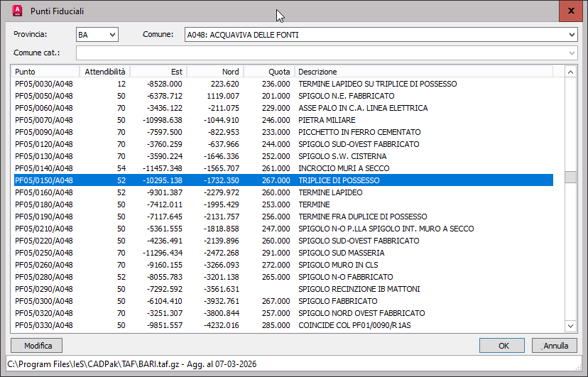Select row PF05/0210/A048
This screenshot has height=377, width=588.
283,229
